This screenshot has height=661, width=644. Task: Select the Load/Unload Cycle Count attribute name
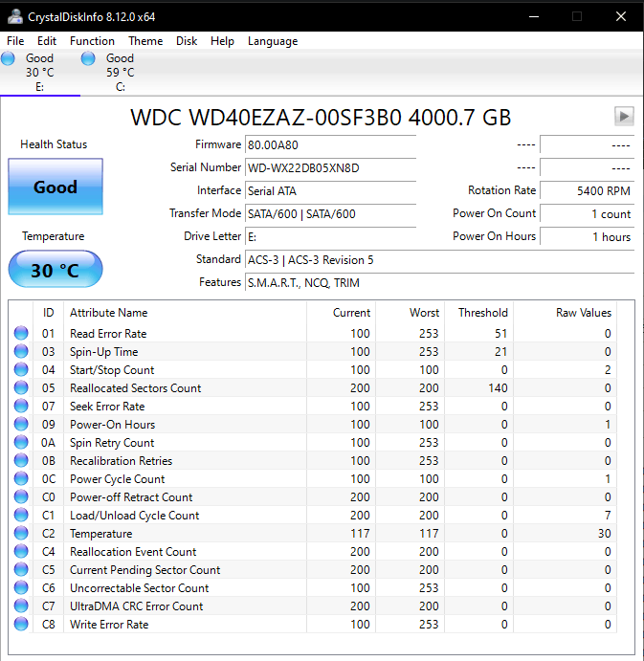(x=135, y=516)
